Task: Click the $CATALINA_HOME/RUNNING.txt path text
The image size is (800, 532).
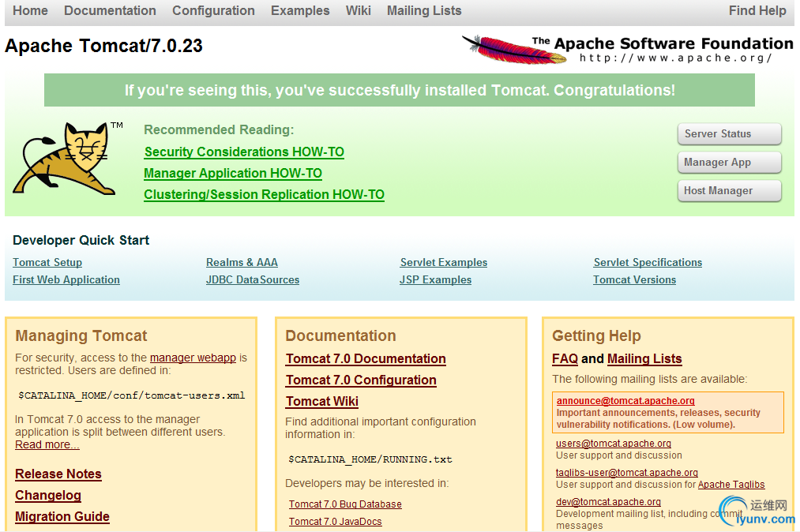Action: click(370, 459)
